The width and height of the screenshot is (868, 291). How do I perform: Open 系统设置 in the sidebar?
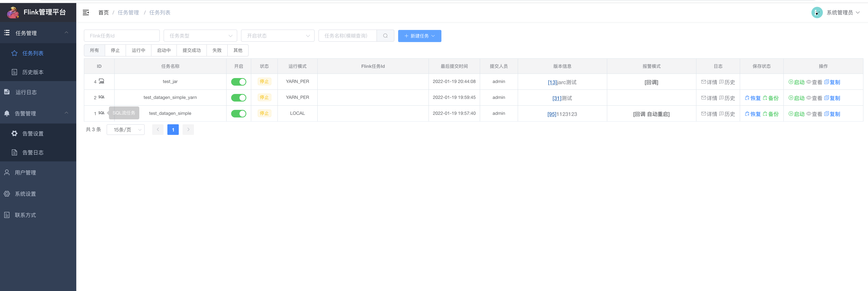pyautogui.click(x=38, y=193)
